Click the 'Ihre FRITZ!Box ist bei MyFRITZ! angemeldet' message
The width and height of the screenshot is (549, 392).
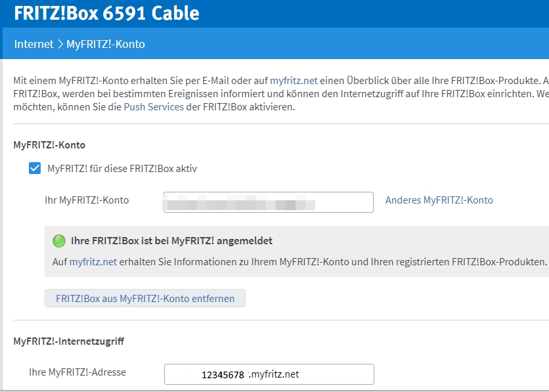pos(171,241)
